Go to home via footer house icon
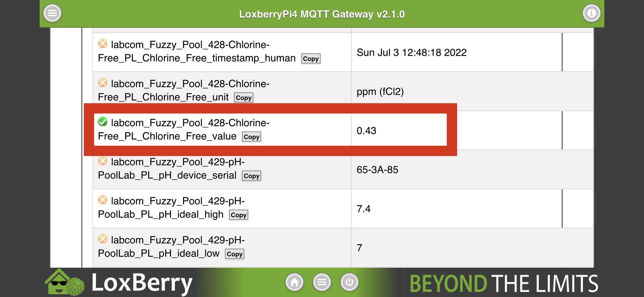 tap(295, 282)
